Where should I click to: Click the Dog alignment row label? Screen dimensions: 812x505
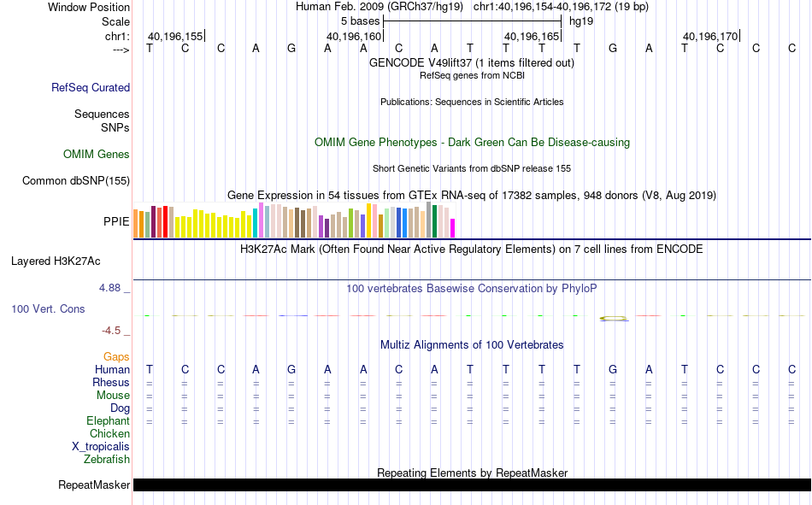[x=120, y=408]
